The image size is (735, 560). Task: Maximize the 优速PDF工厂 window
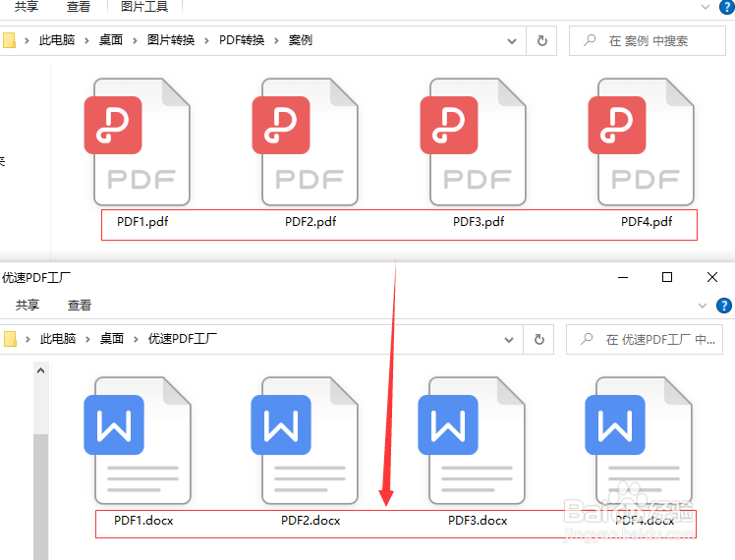pyautogui.click(x=667, y=277)
